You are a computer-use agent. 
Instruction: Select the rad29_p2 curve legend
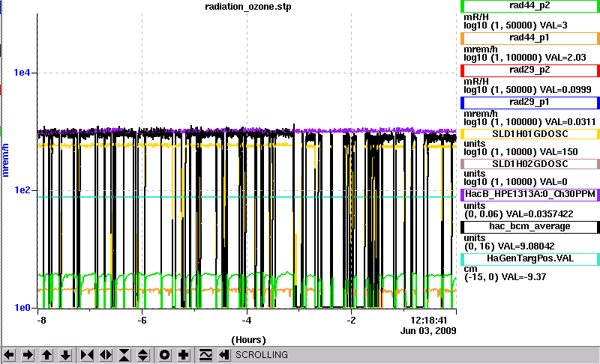coord(530,70)
